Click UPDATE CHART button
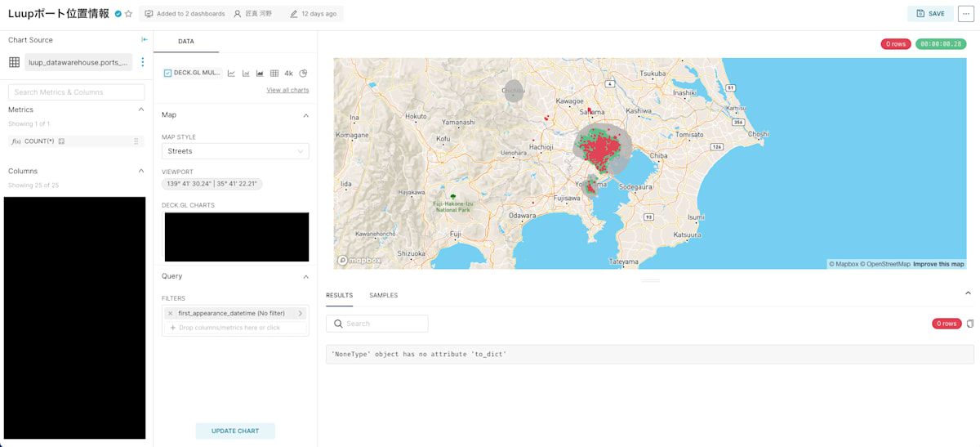The height and width of the screenshot is (447, 980). [x=235, y=431]
